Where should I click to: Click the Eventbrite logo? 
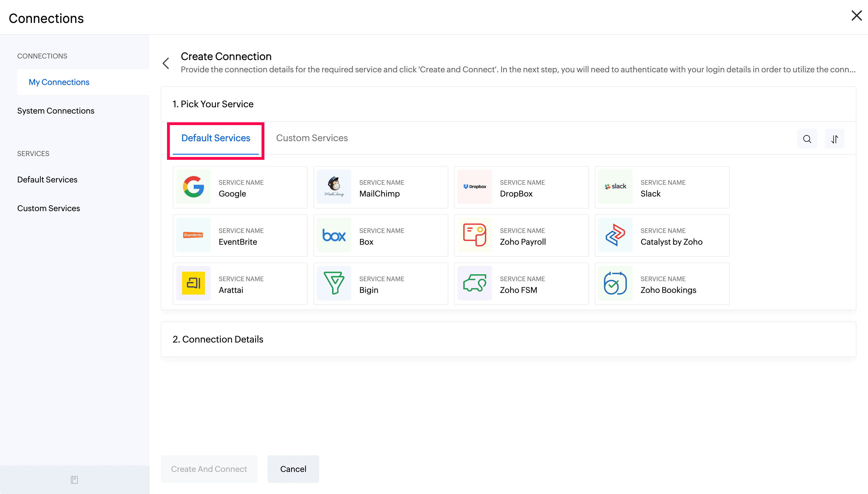click(193, 235)
